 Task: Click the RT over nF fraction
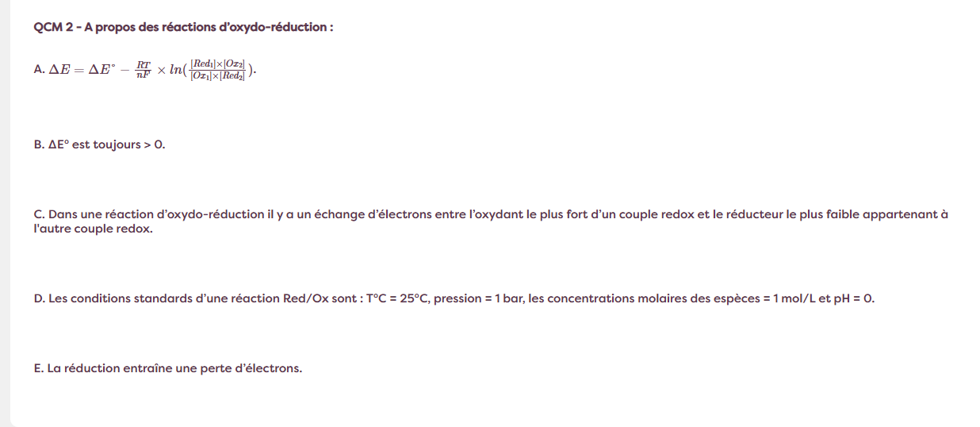(143, 70)
